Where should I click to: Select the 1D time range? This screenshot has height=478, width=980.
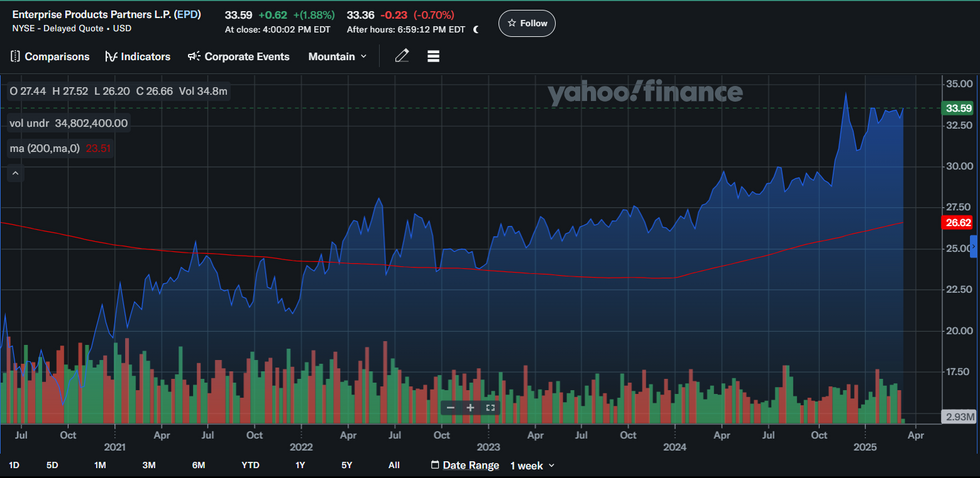click(14, 466)
